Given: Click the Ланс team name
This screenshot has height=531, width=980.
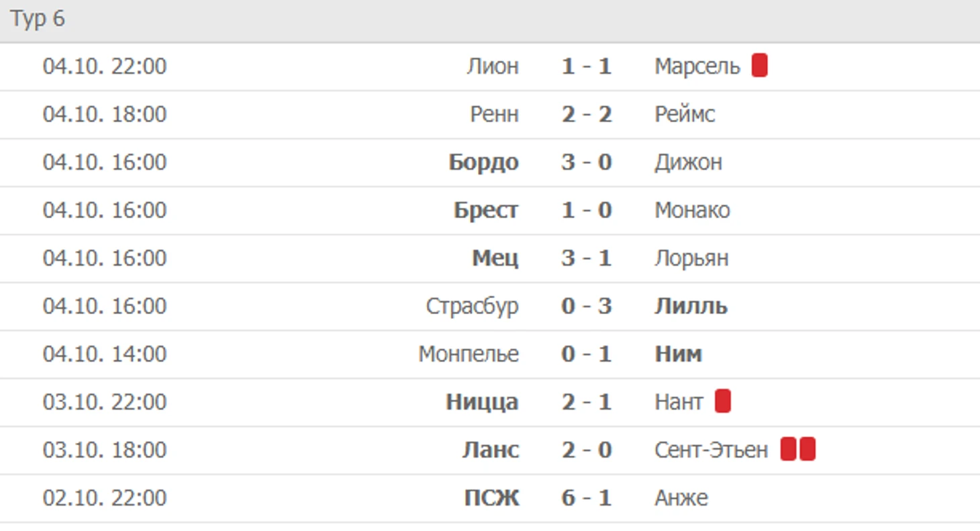Looking at the screenshot, I should click(491, 450).
